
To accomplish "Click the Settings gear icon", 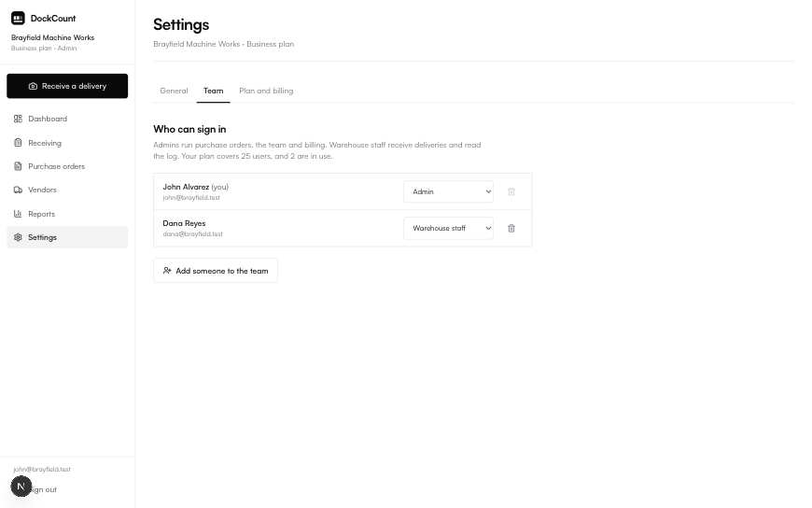I will 18,237.
